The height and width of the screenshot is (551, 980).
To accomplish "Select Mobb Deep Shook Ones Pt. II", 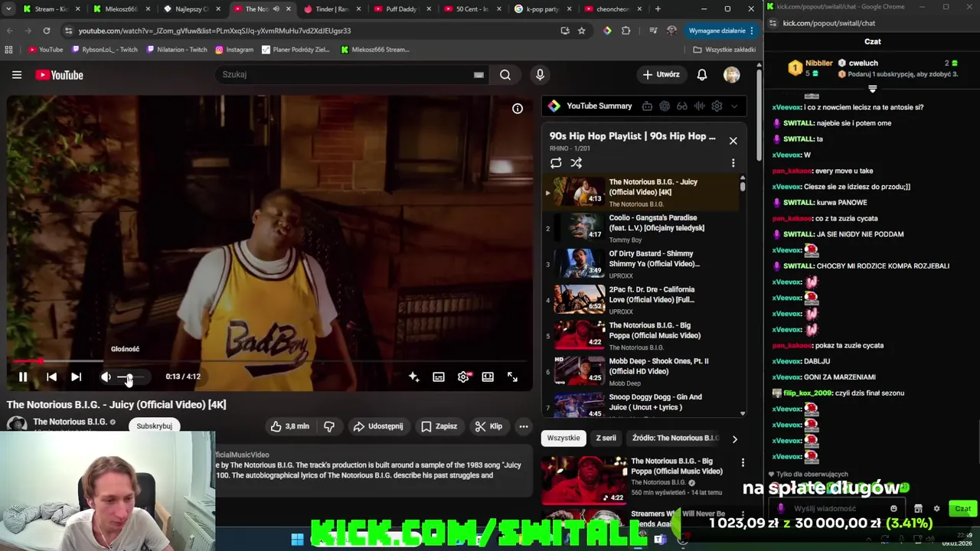I will pos(640,372).
